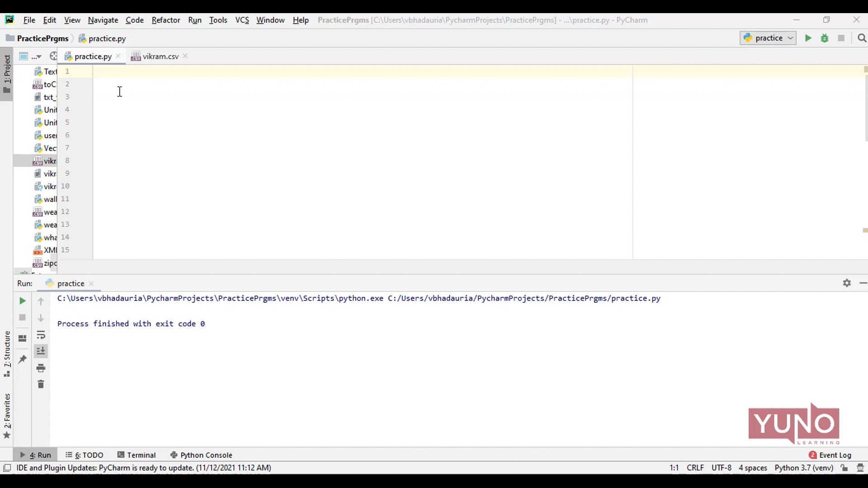The image size is (868, 488).
Task: Toggle the 1: Project side tool window
Action: click(7, 74)
